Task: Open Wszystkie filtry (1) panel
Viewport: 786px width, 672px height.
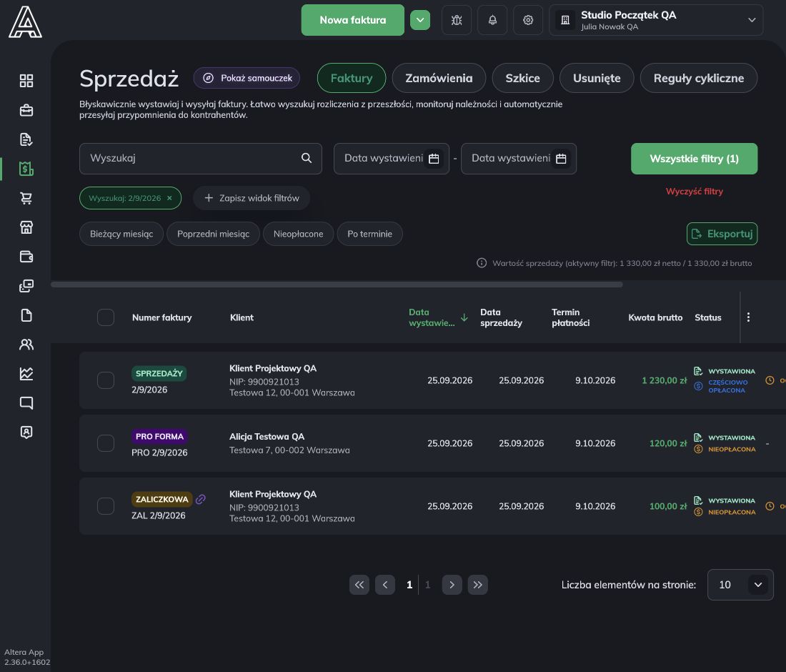Action: 695,159
